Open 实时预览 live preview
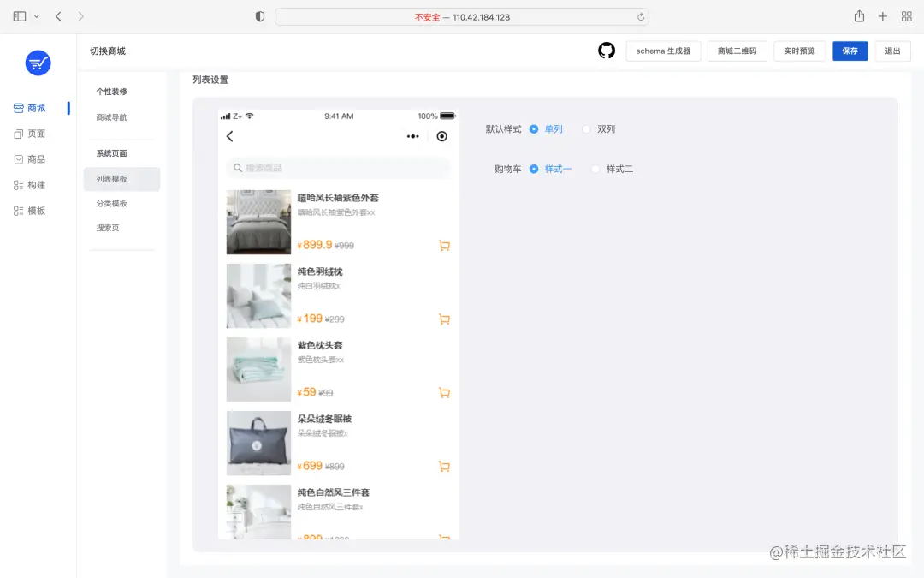The width and height of the screenshot is (924, 578). click(x=800, y=51)
